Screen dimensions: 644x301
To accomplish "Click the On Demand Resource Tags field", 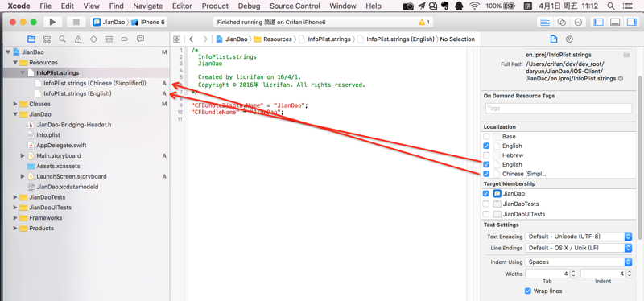I will [558, 109].
